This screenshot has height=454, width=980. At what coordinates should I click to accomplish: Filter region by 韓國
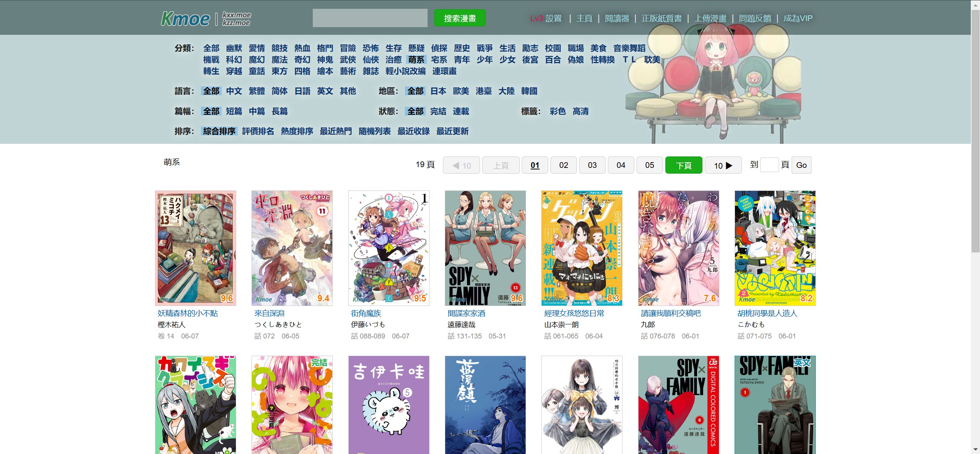529,91
